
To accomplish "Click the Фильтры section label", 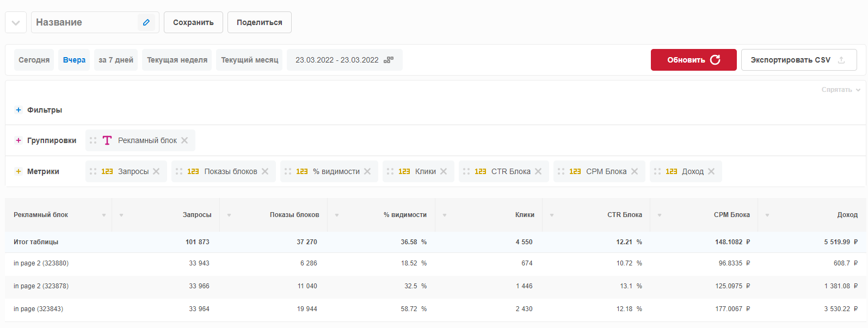I will pyautogui.click(x=45, y=110).
